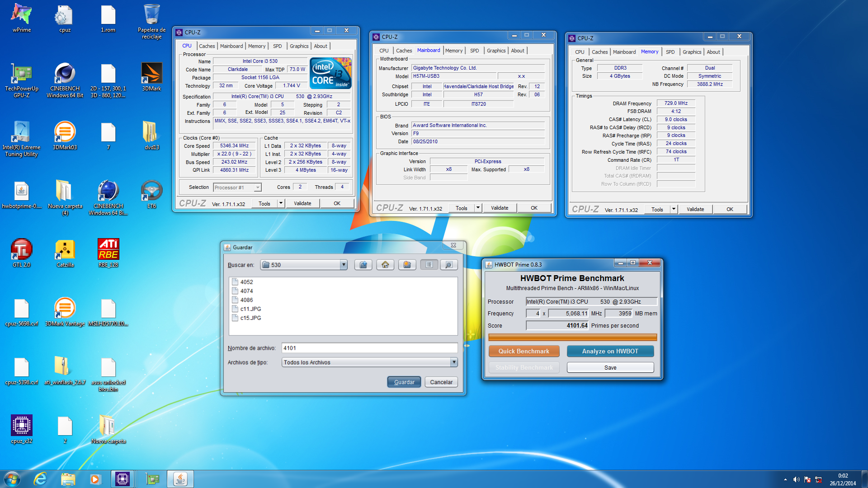Viewport: 868px width, 488px height.
Task: Open SPD tab in first CPU-Z window
Action: click(x=278, y=46)
